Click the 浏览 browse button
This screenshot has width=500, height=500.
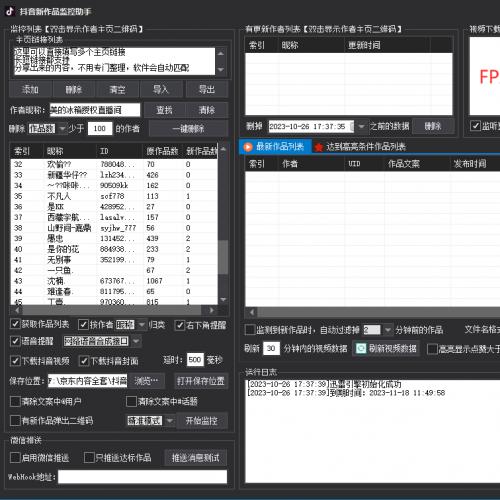[146, 381]
